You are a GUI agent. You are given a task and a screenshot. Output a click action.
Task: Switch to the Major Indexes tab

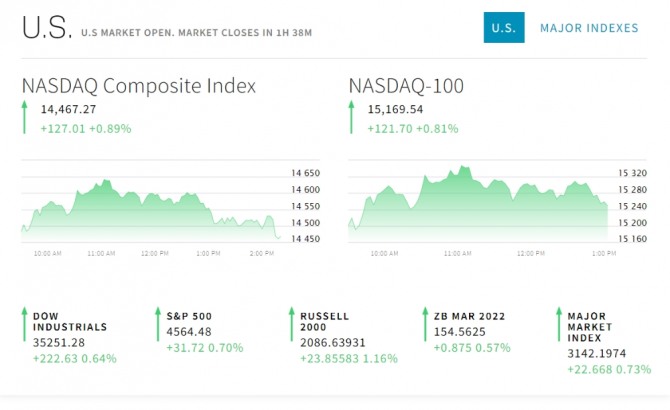pyautogui.click(x=588, y=28)
